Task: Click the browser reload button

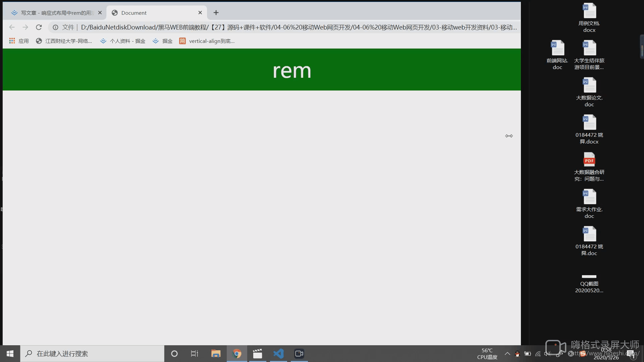Action: [x=39, y=27]
